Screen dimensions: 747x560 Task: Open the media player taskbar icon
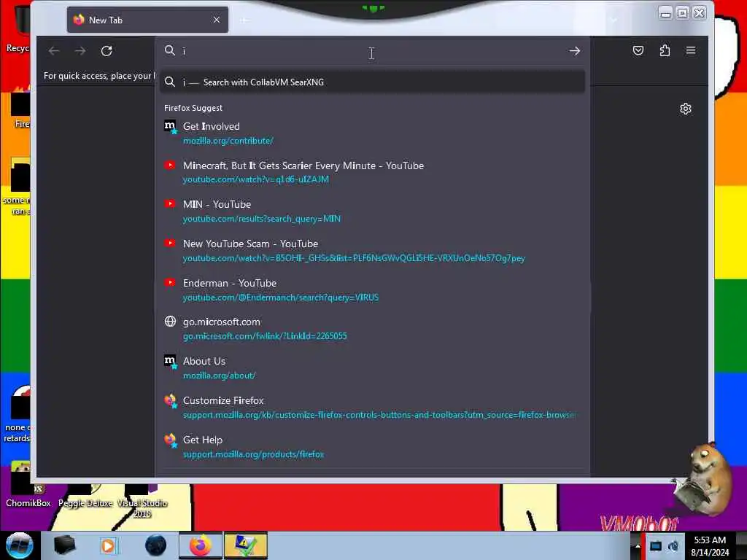click(x=109, y=546)
